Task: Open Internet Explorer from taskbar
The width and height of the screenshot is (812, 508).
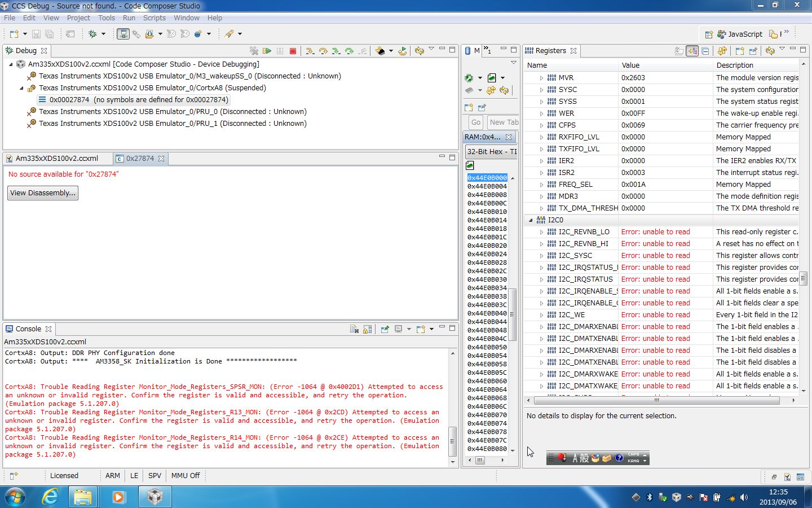Action: [50, 497]
